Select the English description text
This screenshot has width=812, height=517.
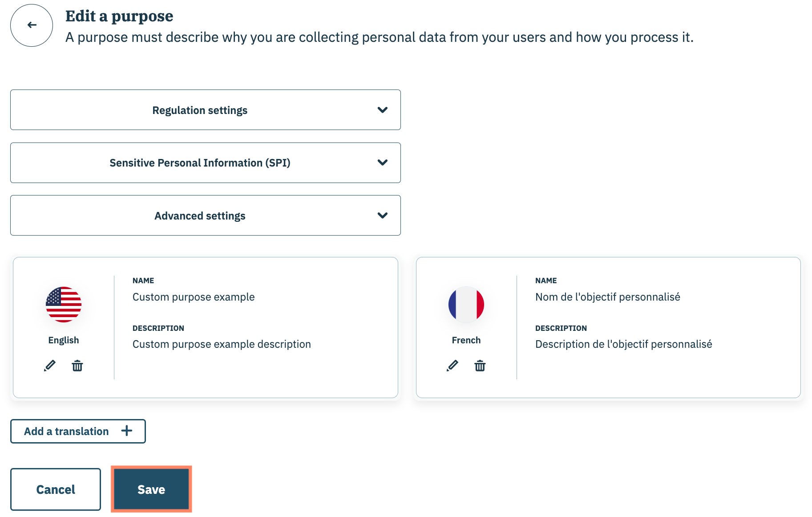pos(222,344)
